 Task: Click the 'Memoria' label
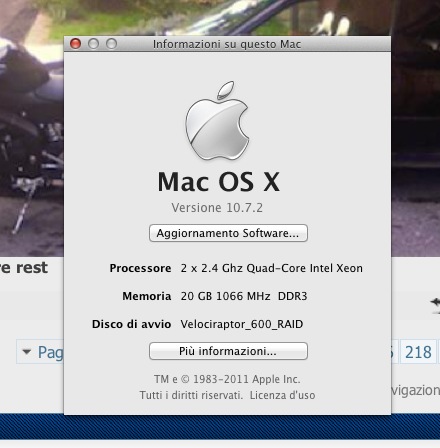[x=147, y=296]
